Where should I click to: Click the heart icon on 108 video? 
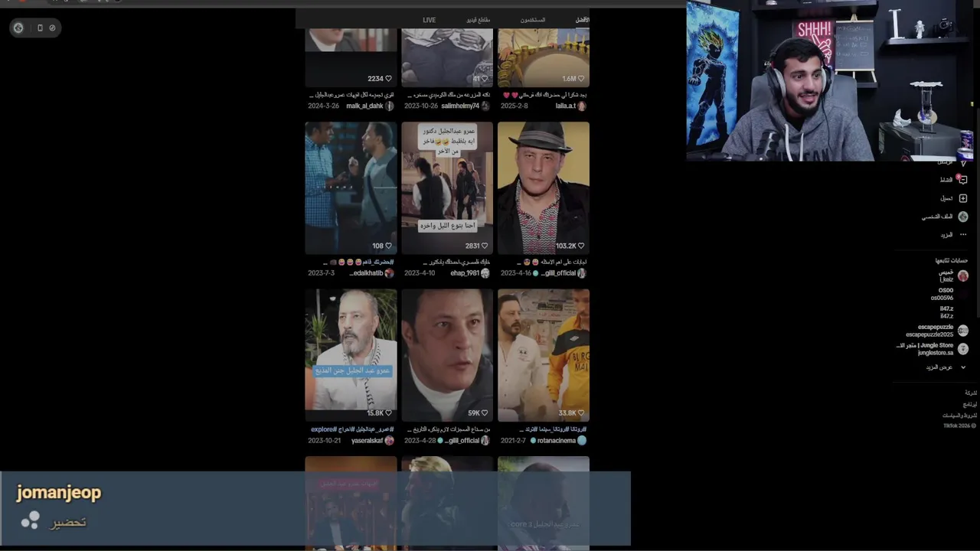tap(388, 246)
